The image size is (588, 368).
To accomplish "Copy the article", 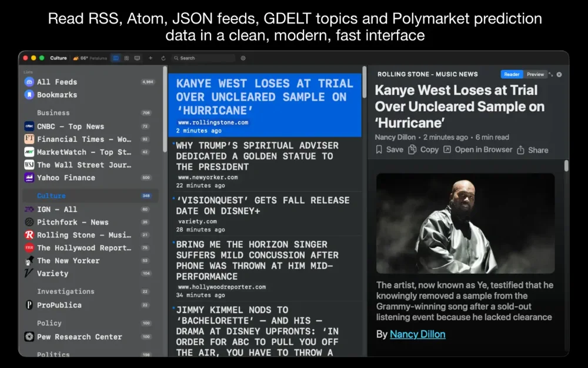I will coord(424,150).
